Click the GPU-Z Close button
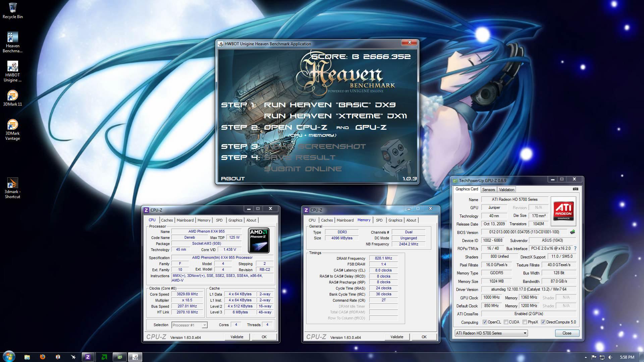Screen dimensions: 644x362 click(567, 333)
